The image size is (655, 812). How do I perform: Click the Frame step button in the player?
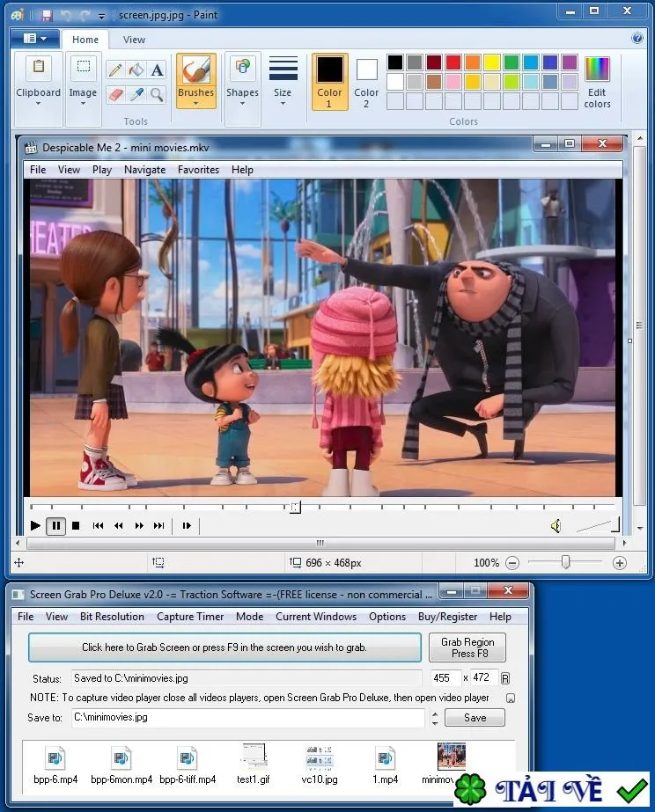187,525
